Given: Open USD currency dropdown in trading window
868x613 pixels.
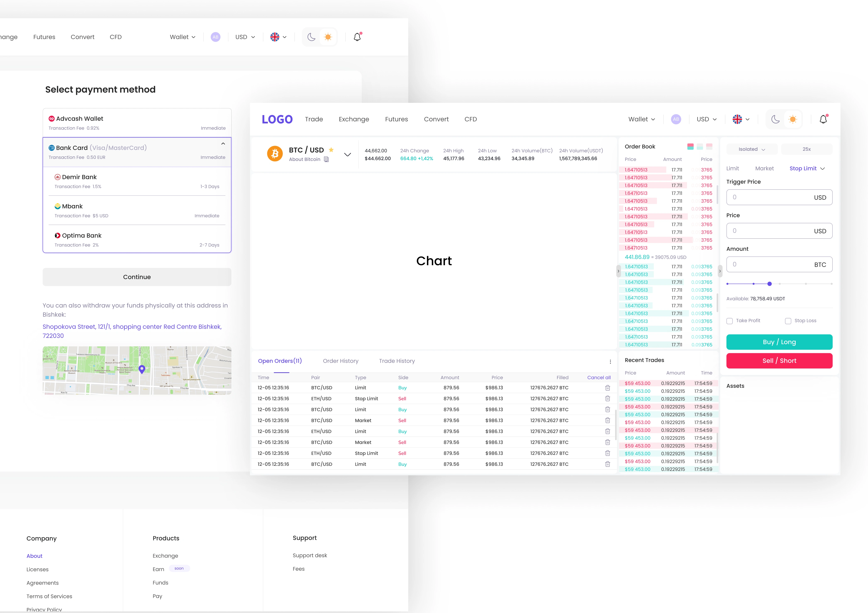Looking at the screenshot, I should pos(707,119).
